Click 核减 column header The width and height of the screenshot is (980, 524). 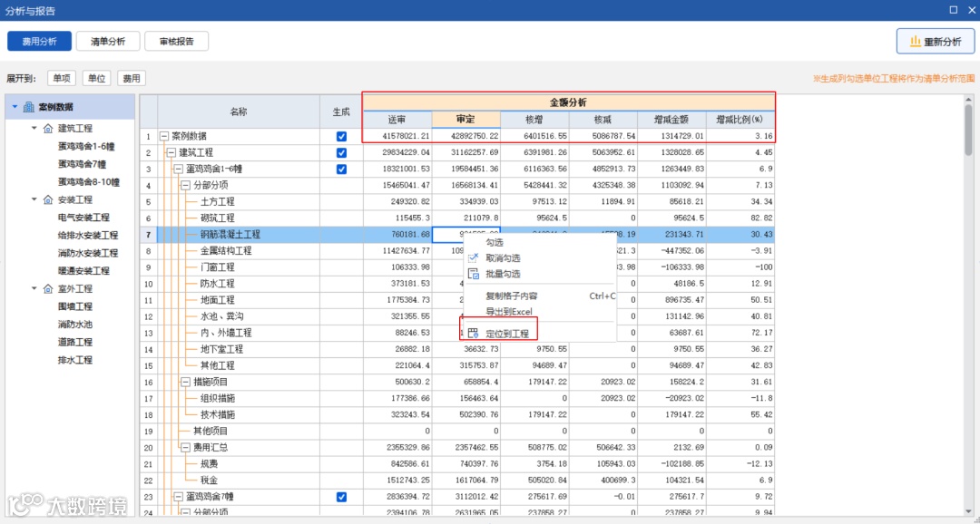click(603, 120)
